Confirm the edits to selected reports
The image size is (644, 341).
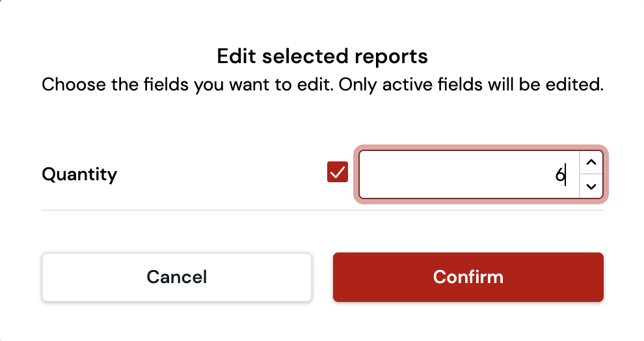468,277
